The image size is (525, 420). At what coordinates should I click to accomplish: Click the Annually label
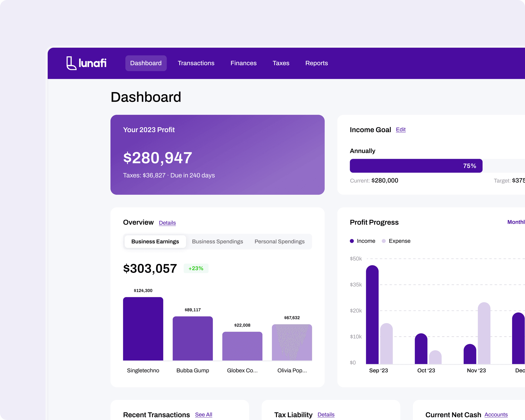tap(363, 151)
